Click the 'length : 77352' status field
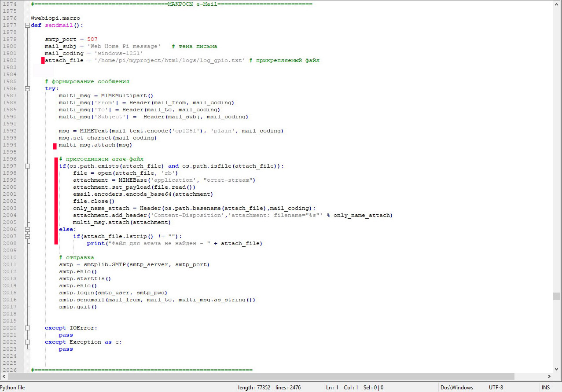 click(254, 388)
